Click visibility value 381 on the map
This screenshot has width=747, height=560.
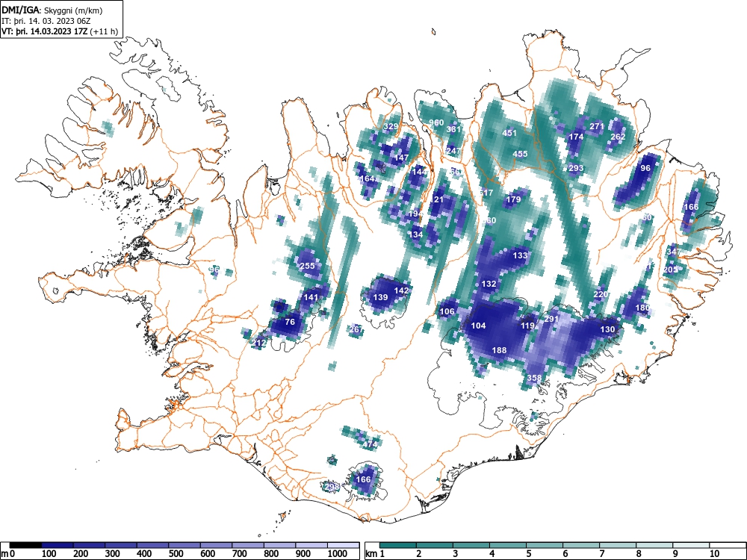454,129
